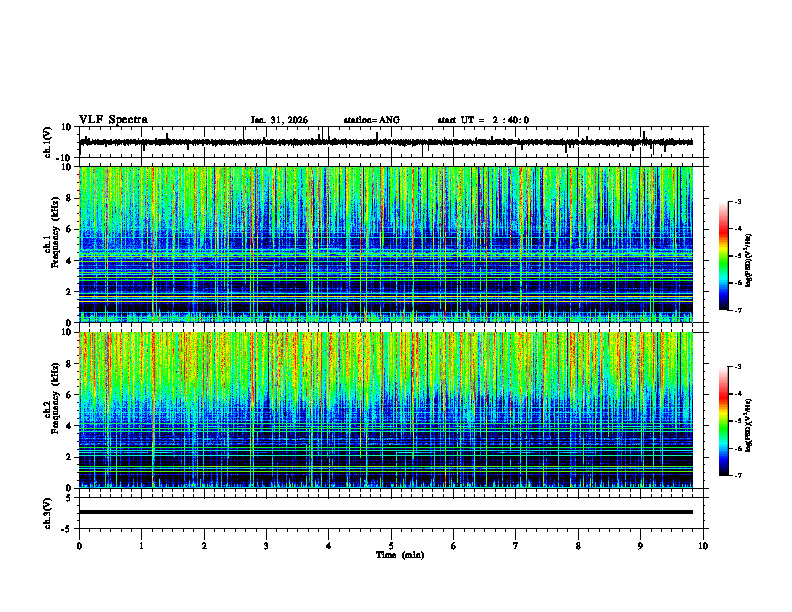The image size is (792, 612).
Task: Click time axis tick label "10"
Action: 703,546
